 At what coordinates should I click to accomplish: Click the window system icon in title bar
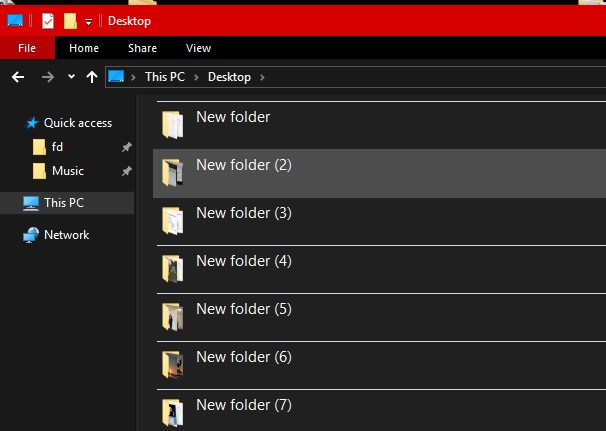click(x=15, y=20)
